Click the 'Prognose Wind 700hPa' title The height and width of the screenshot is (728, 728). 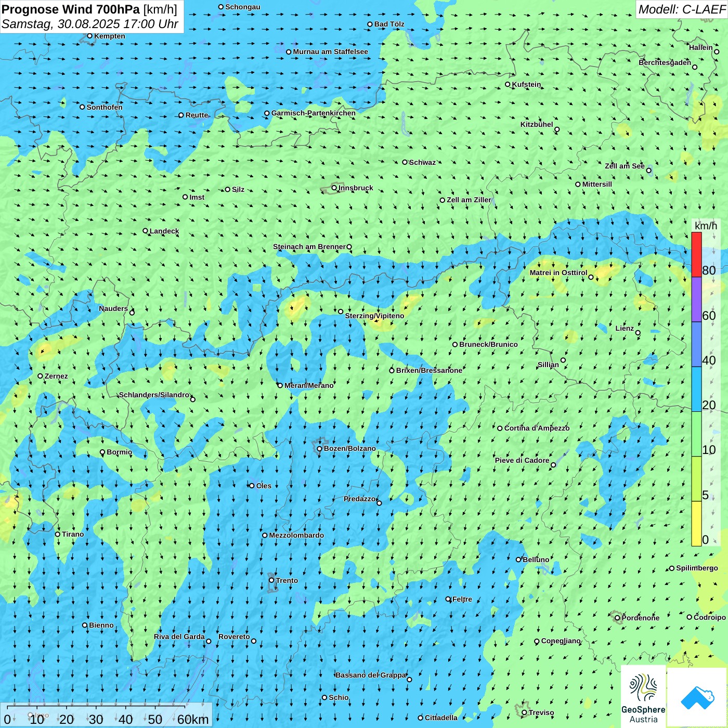pyautogui.click(x=71, y=9)
